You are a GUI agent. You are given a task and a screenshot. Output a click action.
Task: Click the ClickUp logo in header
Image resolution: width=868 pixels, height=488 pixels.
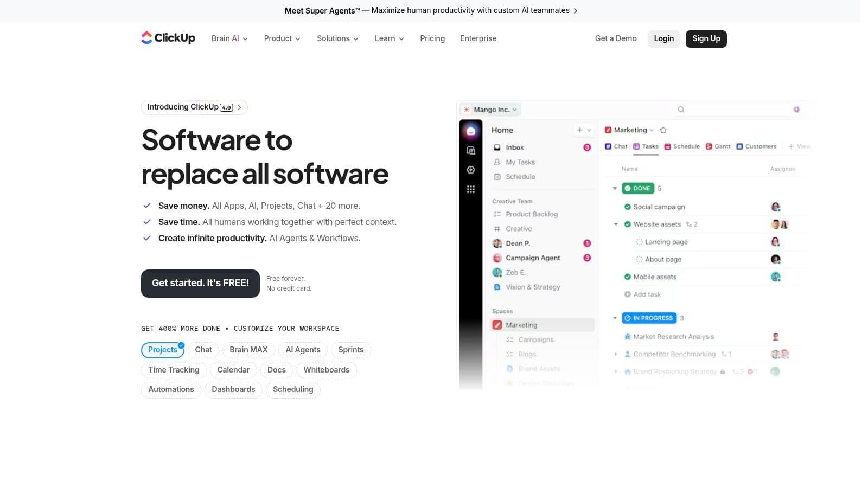[168, 38]
